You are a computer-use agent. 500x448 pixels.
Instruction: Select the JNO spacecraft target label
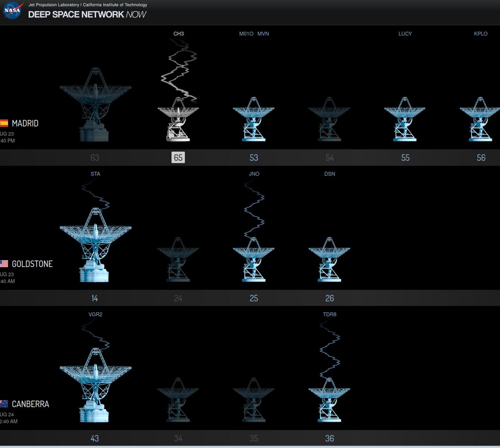click(x=254, y=174)
